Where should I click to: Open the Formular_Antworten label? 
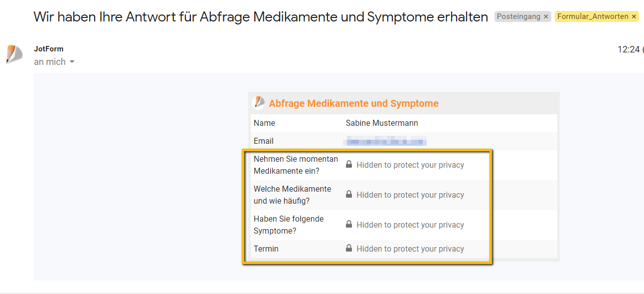click(x=592, y=17)
